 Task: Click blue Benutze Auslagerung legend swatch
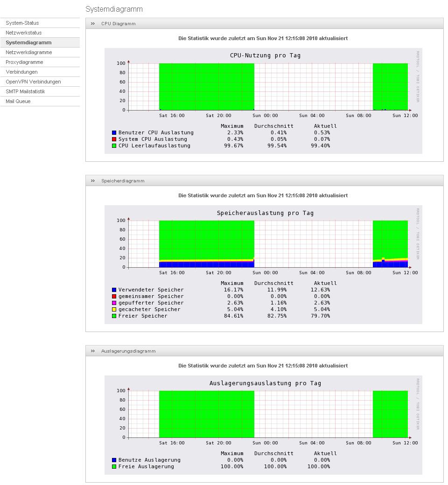(114, 460)
